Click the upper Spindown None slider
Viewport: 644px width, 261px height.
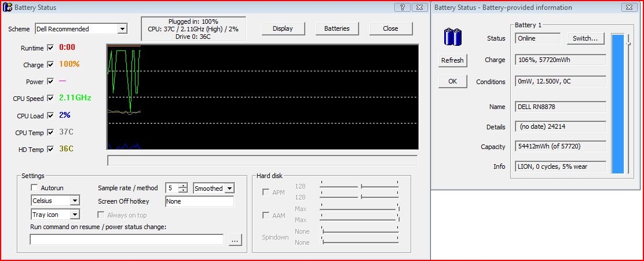point(360,231)
